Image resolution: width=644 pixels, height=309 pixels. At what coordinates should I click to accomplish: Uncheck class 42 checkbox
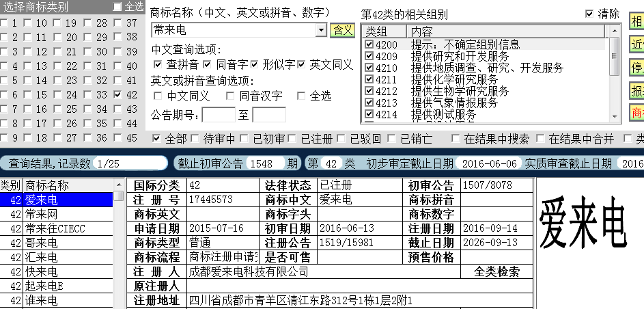click(x=118, y=94)
